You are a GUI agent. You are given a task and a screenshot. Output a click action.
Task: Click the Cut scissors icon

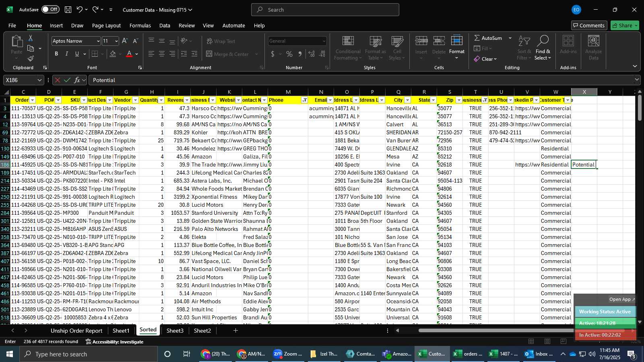coord(31,38)
